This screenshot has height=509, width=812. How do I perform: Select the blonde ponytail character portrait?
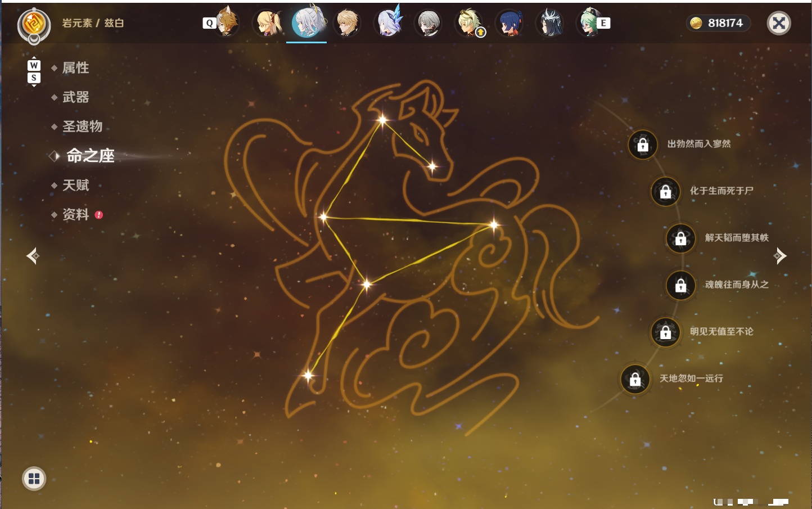(267, 23)
